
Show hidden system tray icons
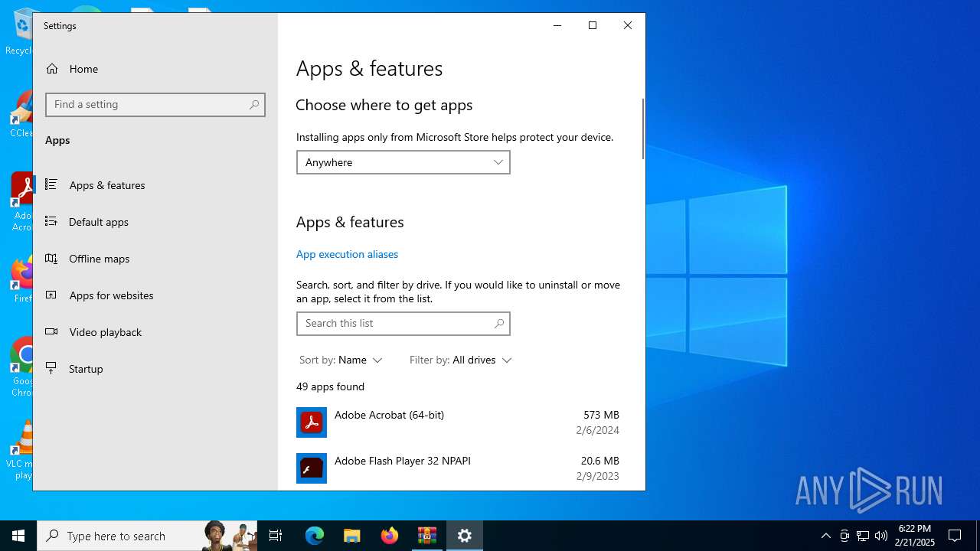[825, 536]
